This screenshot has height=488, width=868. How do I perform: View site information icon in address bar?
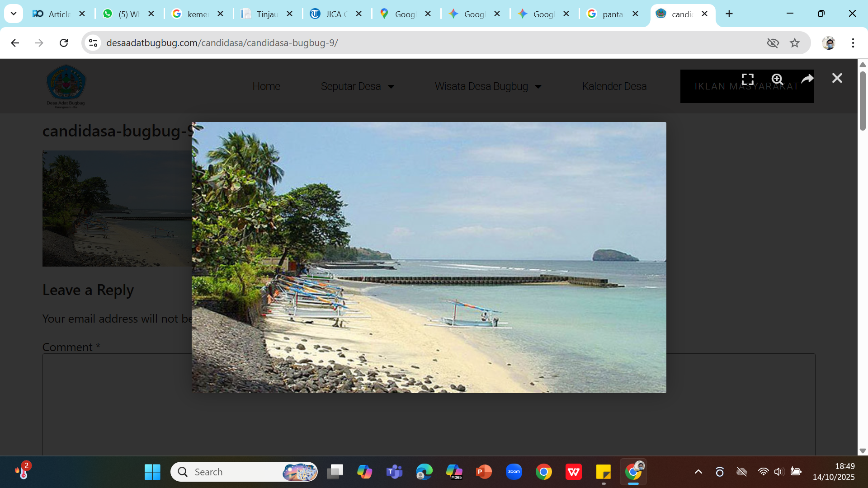click(93, 43)
